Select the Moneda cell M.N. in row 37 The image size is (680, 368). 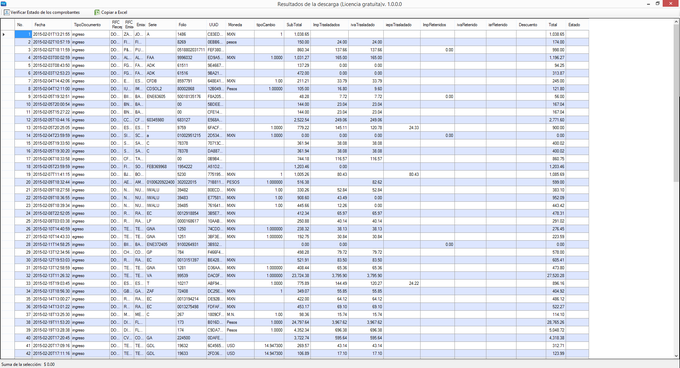point(240,315)
